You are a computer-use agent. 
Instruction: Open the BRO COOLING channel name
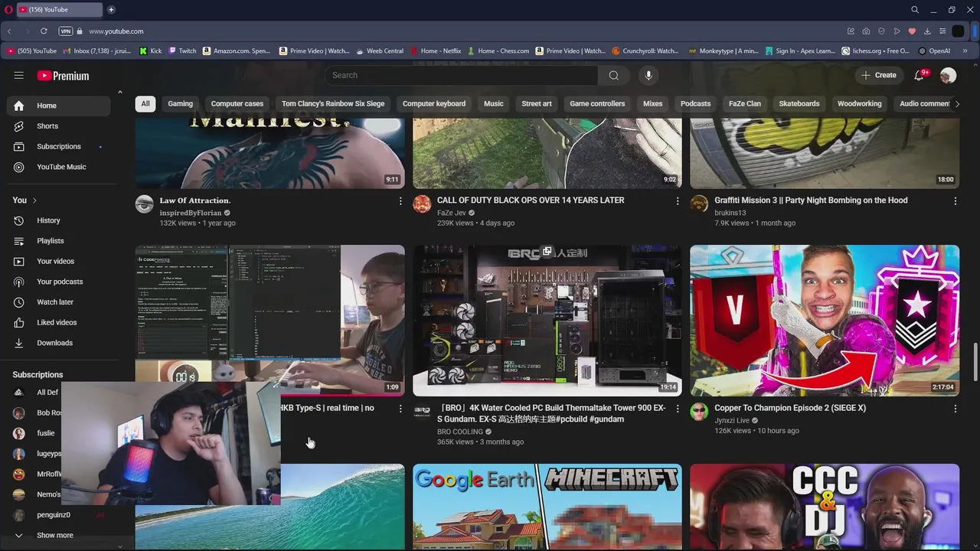[460, 432]
